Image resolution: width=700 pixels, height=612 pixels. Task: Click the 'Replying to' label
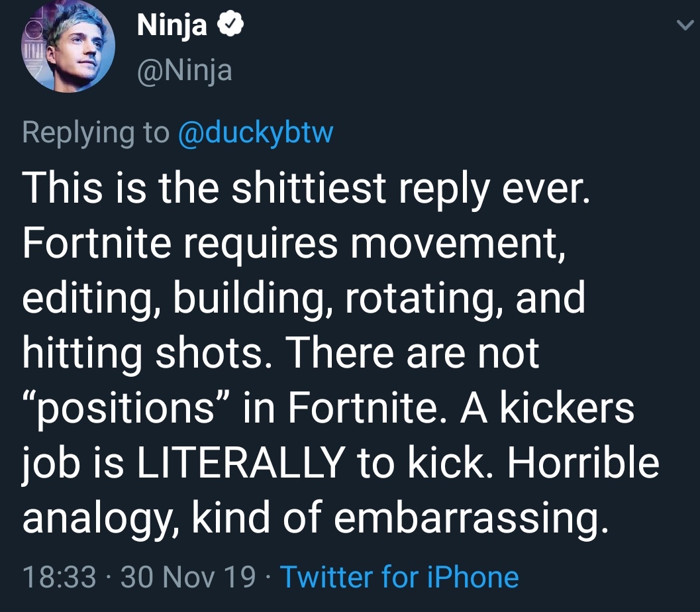pyautogui.click(x=95, y=132)
